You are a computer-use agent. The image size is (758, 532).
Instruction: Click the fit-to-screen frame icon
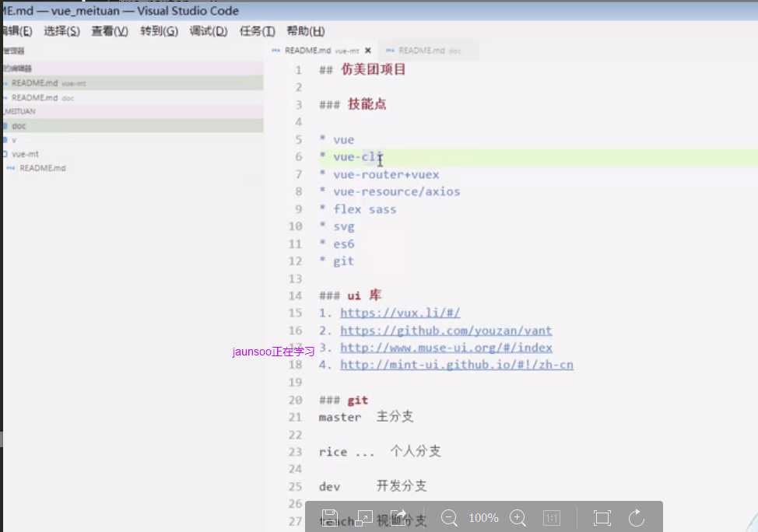click(602, 518)
